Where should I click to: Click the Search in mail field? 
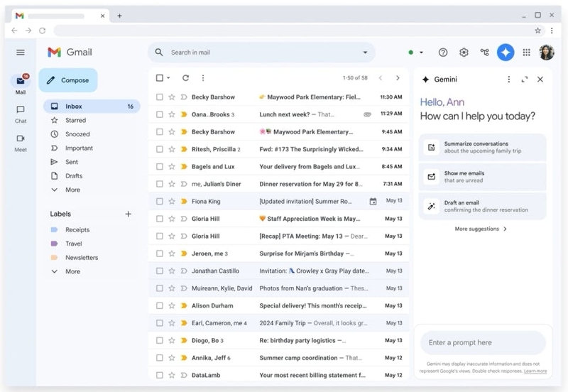coord(261,53)
